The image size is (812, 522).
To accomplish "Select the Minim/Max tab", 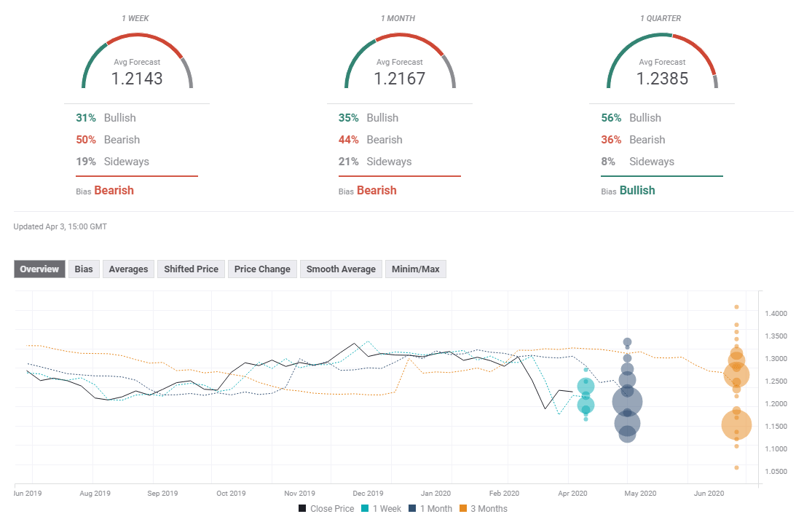I will 415,269.
